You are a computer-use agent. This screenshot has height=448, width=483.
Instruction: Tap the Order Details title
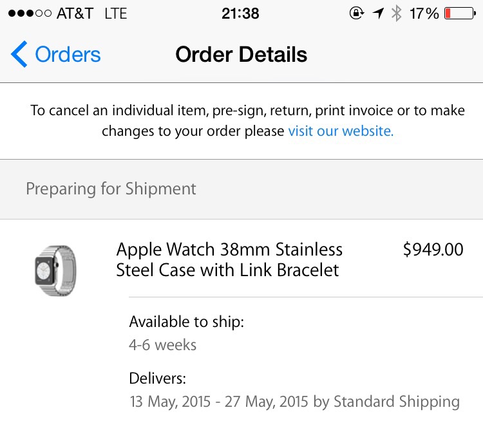click(241, 55)
